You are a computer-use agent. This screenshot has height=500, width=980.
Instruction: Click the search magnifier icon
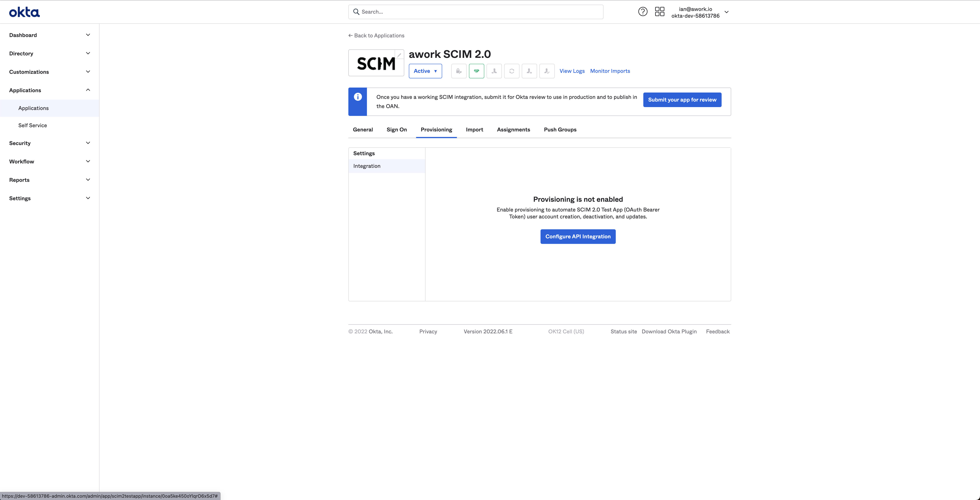[x=356, y=12]
